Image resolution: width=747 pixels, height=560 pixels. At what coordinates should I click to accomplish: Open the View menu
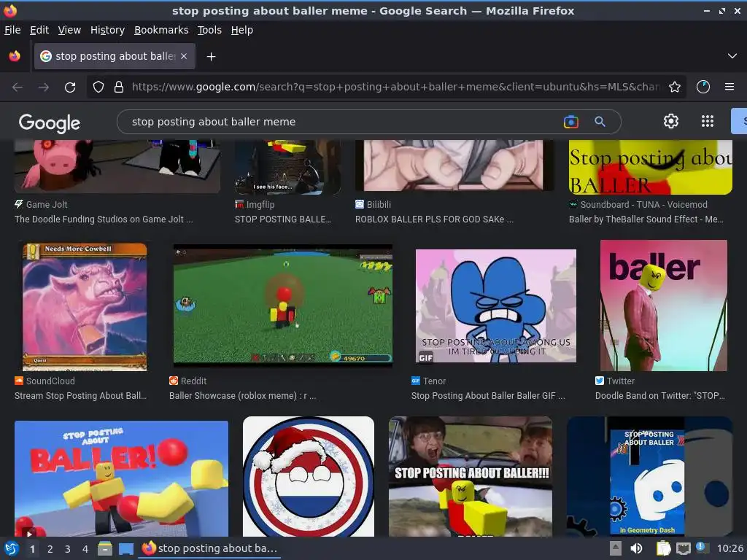coord(69,30)
